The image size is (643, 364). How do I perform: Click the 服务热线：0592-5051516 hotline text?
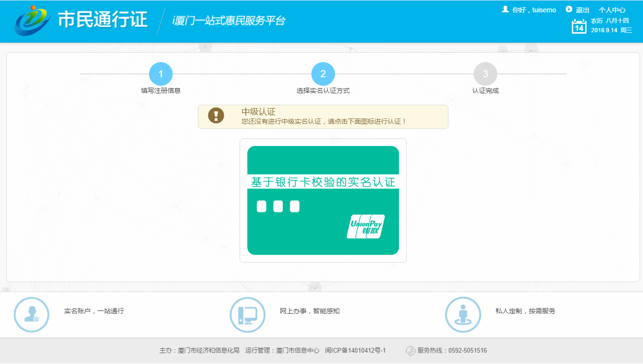coord(452,351)
